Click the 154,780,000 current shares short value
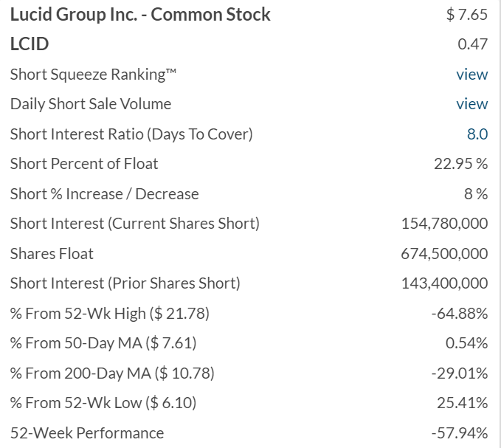This screenshot has height=448, width=501. tap(444, 224)
